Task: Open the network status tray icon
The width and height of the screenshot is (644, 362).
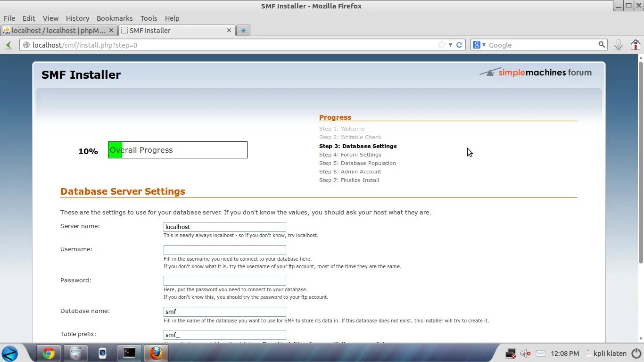Action: 511,354
